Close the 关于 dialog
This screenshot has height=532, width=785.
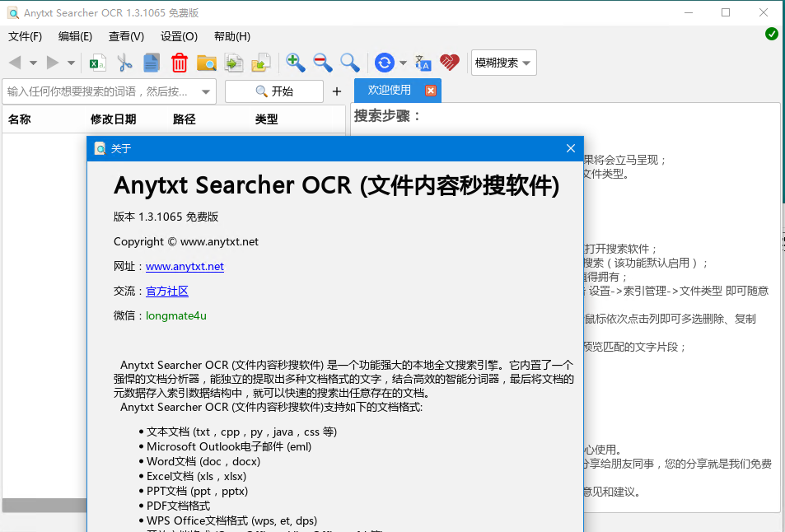click(x=571, y=148)
